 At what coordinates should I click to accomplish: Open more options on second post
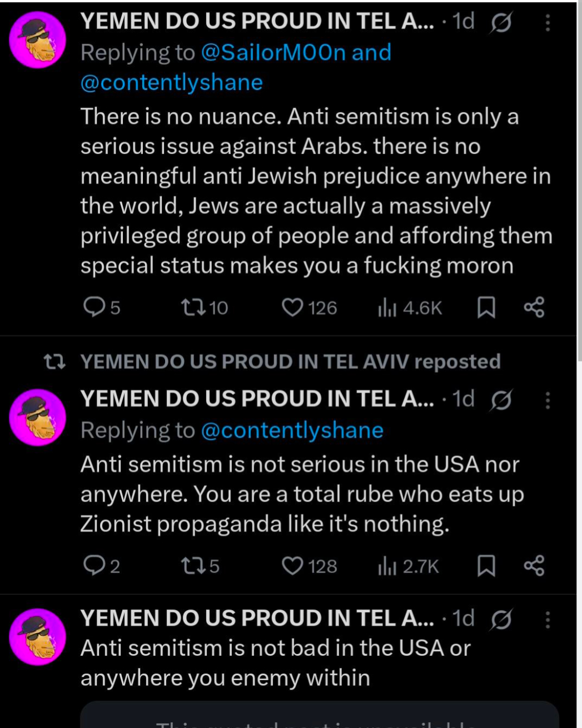click(548, 400)
